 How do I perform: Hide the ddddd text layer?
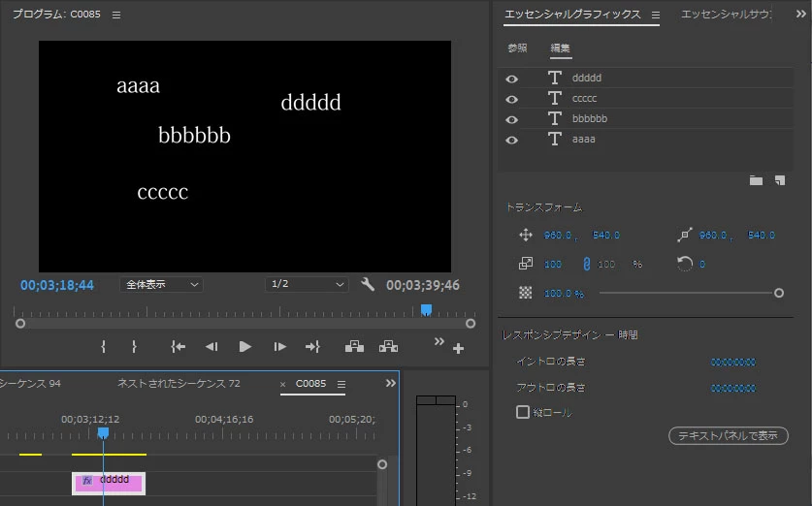(511, 79)
